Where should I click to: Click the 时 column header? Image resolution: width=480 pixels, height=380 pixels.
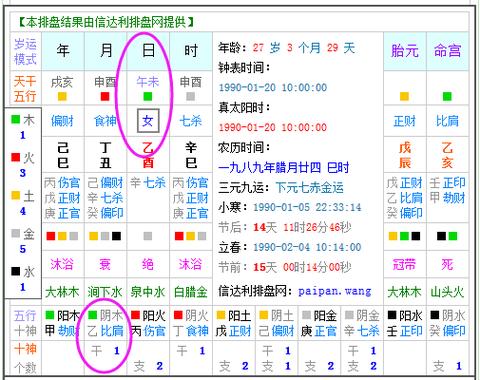coord(191,51)
